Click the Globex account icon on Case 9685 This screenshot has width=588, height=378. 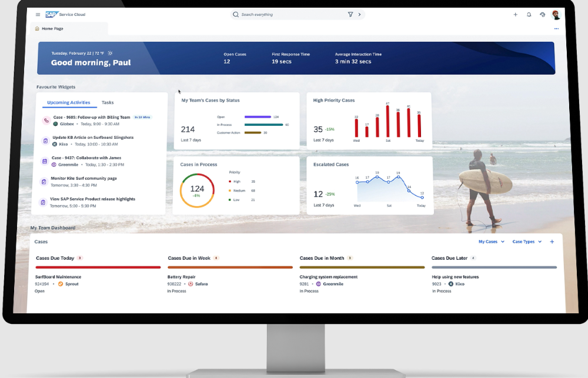(x=56, y=123)
